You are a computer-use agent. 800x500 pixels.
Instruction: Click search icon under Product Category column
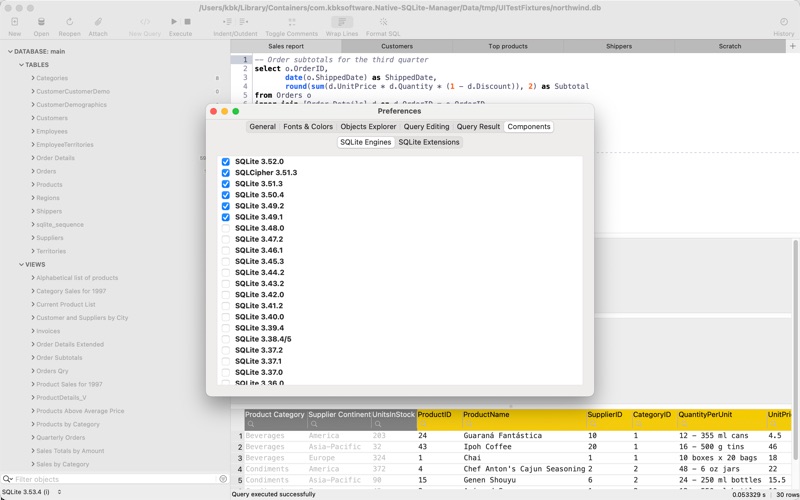click(251, 424)
